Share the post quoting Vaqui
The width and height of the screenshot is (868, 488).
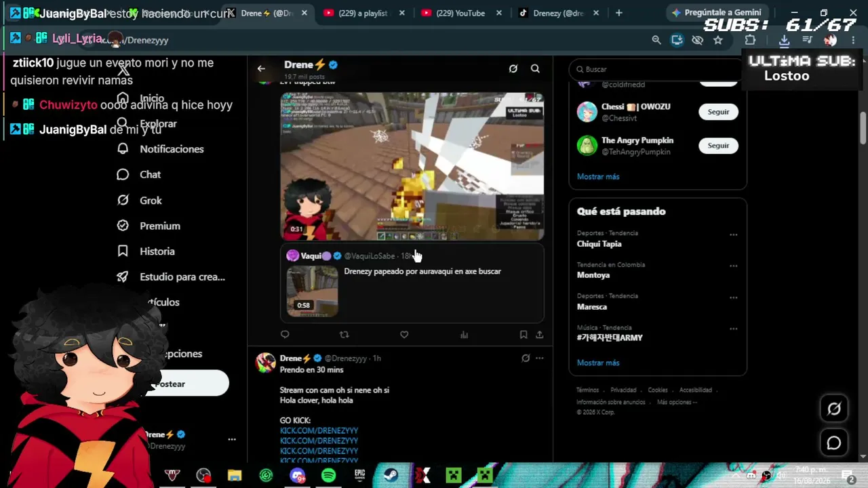click(x=539, y=334)
